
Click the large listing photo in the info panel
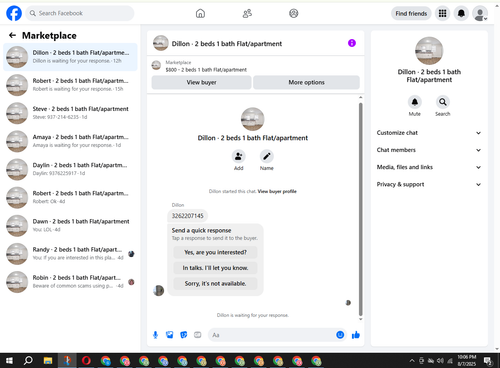[429, 51]
